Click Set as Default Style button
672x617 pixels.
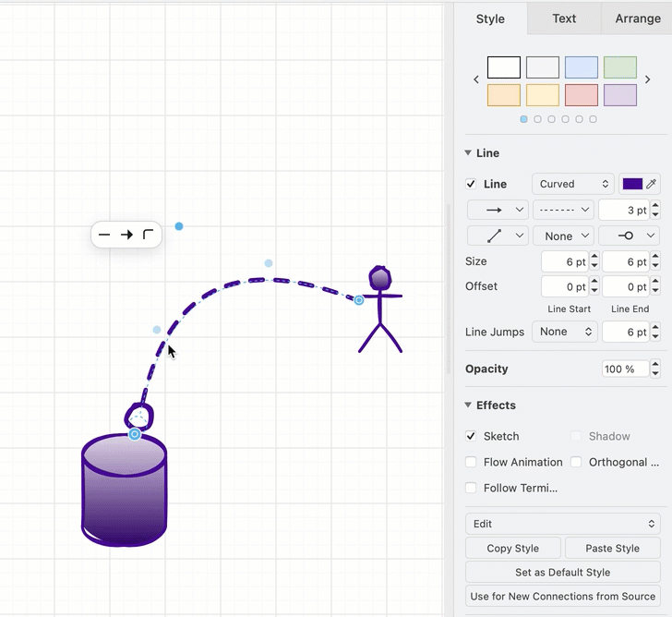(x=563, y=572)
